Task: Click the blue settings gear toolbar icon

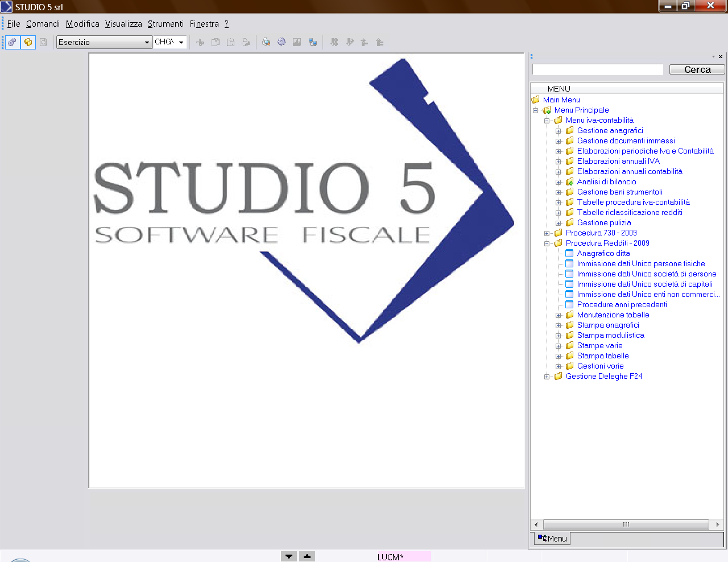Action: (x=282, y=42)
